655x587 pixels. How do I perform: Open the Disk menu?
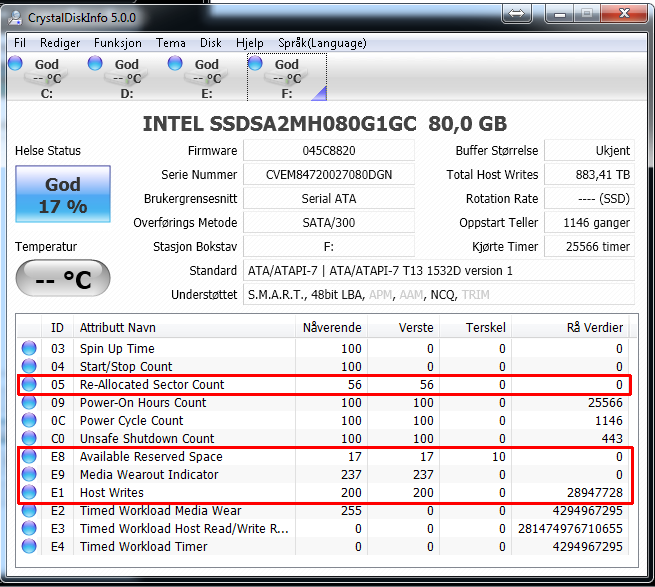(x=211, y=43)
